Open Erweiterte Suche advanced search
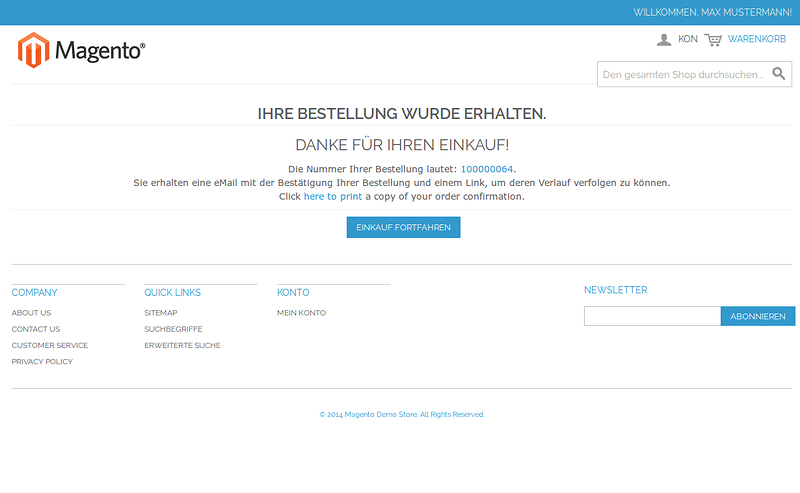800x493 pixels. (x=182, y=345)
